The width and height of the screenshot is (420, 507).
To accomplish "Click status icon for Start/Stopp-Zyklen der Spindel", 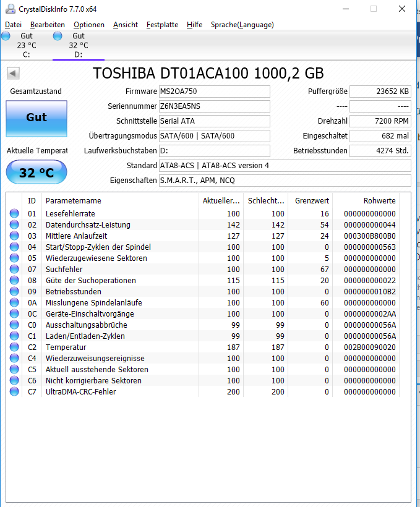I will click(x=14, y=247).
